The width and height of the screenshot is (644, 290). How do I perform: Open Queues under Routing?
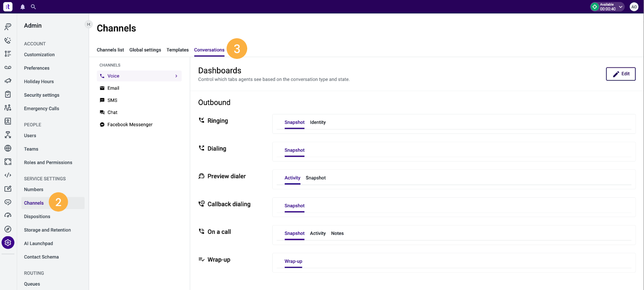[x=32, y=284]
